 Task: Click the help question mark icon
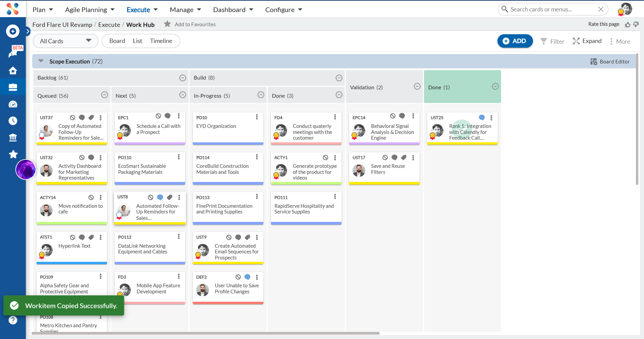13,320
